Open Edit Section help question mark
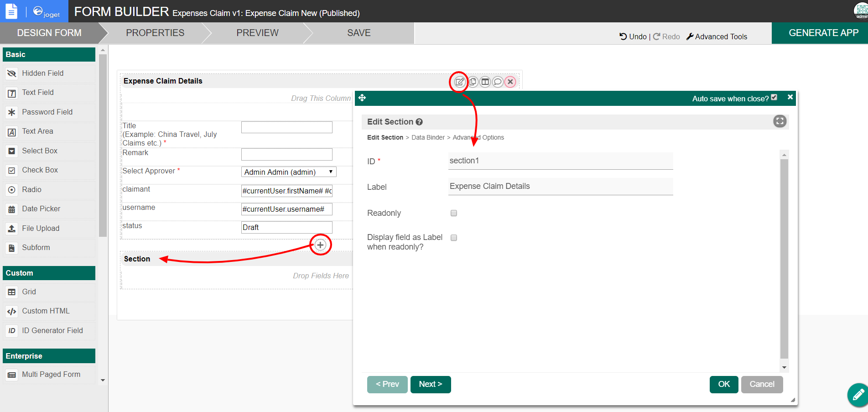Viewport: 868px width, 412px height. tap(419, 122)
